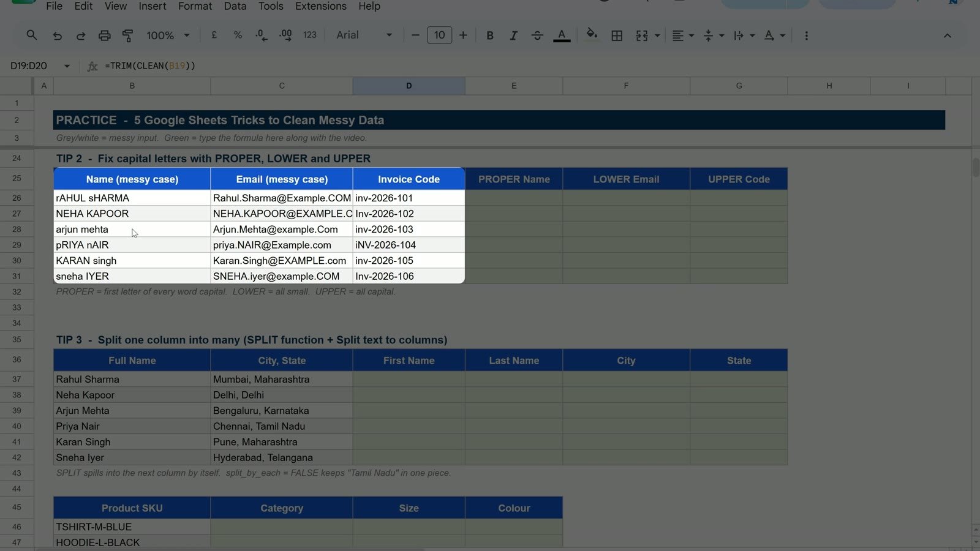Select cell with Arjun.Mehta@example.Com
The image size is (980, 551).
pos(281,229)
